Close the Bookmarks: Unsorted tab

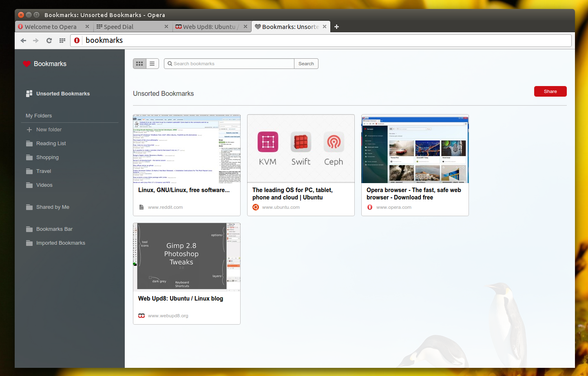(x=325, y=27)
